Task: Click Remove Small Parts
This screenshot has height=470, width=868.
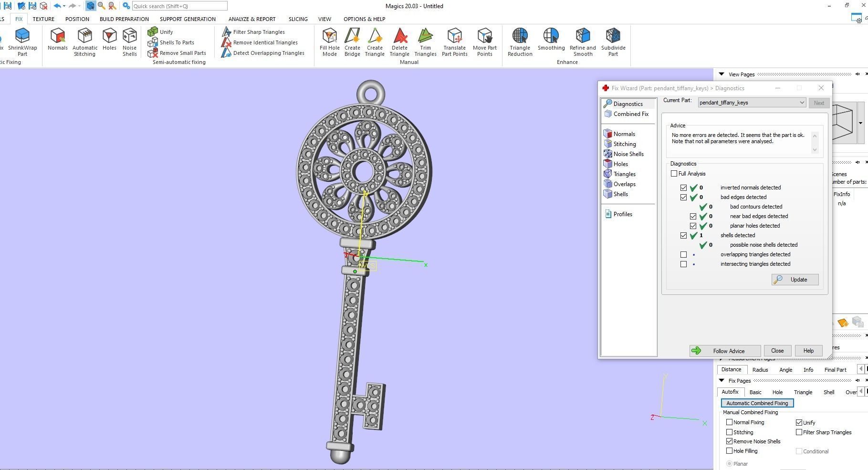Action: click(x=177, y=53)
